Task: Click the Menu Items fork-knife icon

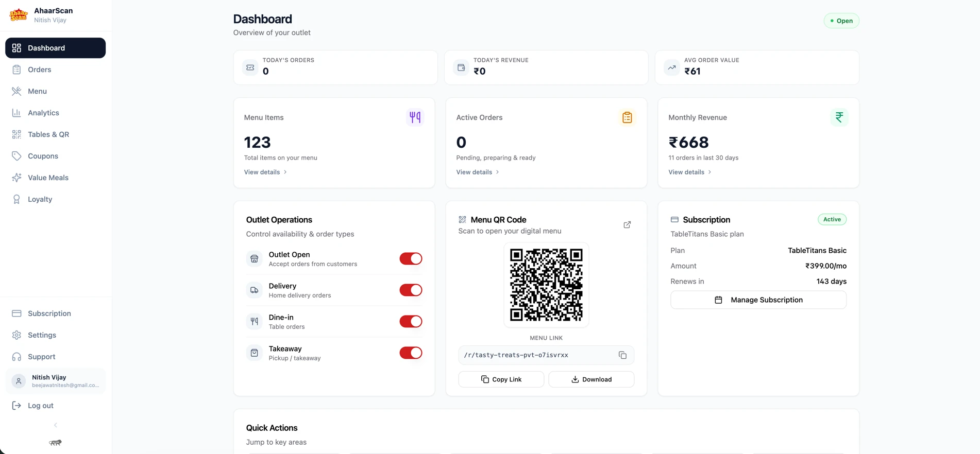Action: tap(415, 117)
